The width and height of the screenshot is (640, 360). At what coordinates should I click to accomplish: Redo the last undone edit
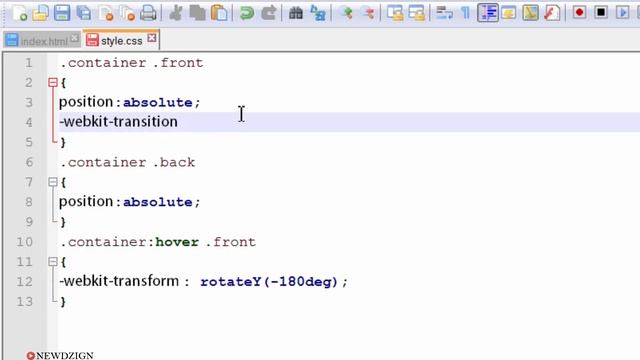(269, 13)
